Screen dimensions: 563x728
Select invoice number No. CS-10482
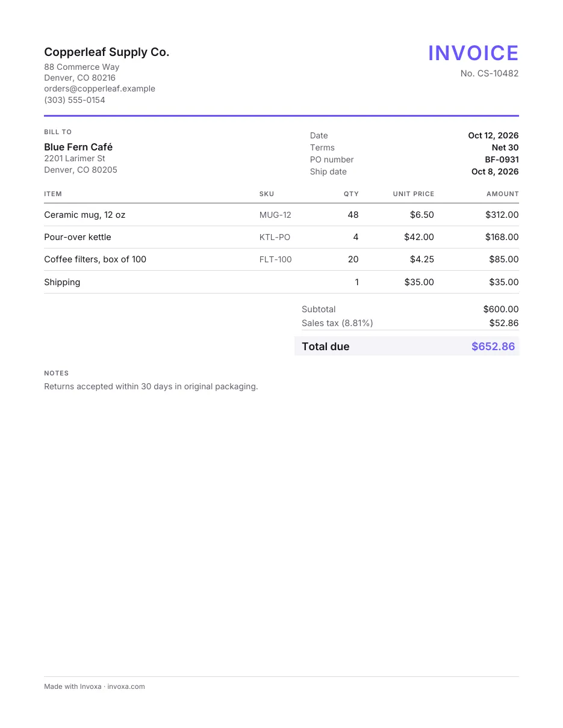coord(490,73)
